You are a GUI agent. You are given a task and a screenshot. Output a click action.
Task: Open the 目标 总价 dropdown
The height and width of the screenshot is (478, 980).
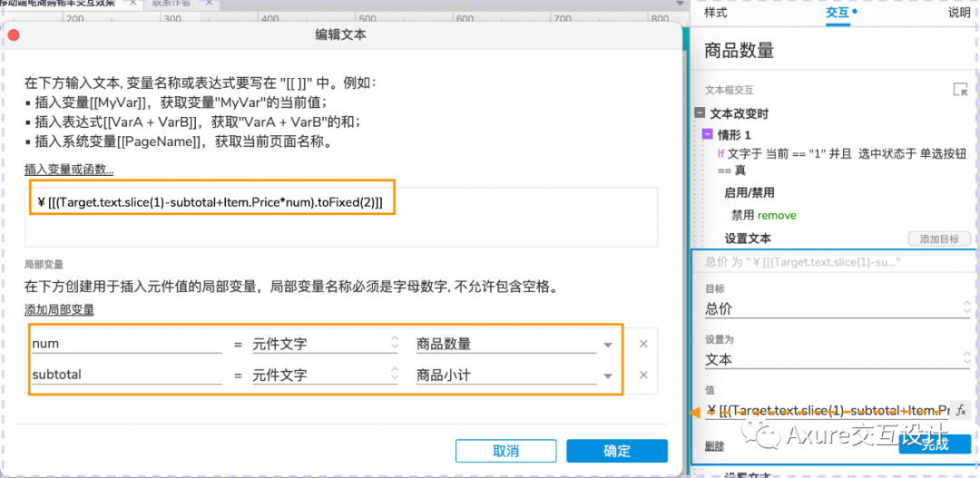[838, 308]
